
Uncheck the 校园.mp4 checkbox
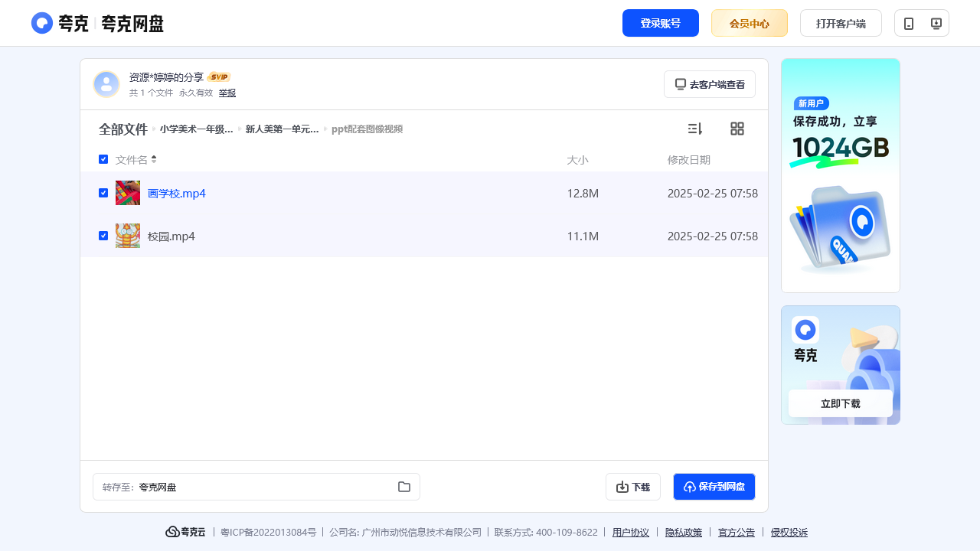[x=103, y=236]
